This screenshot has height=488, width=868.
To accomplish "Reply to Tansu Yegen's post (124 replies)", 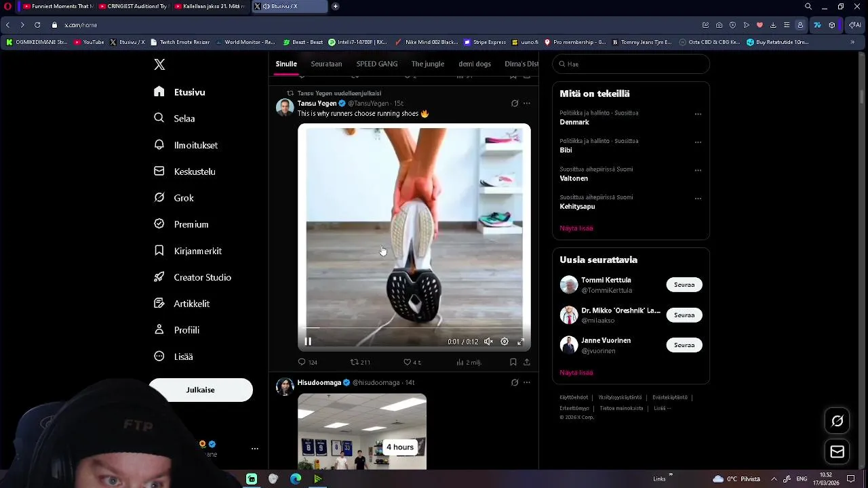I will [308, 363].
